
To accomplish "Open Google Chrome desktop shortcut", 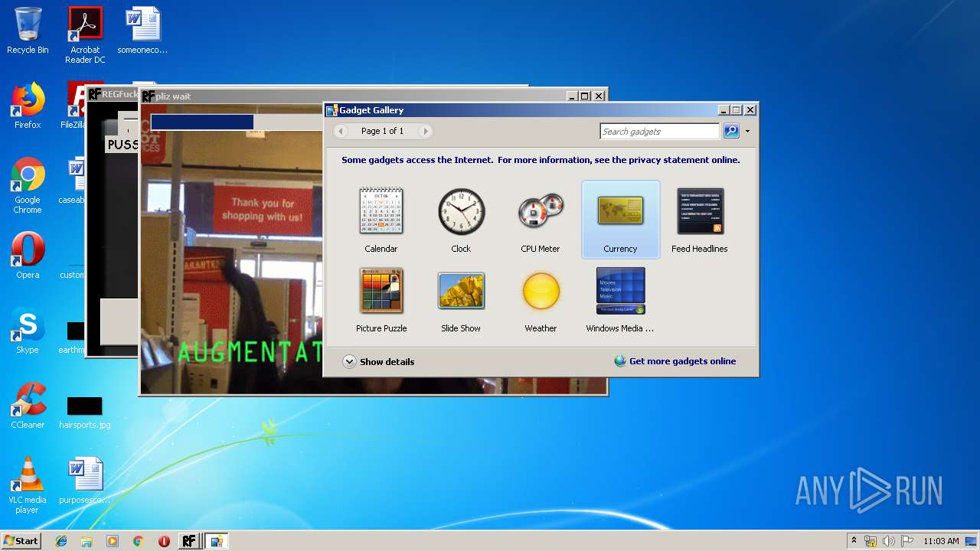I will (x=28, y=185).
